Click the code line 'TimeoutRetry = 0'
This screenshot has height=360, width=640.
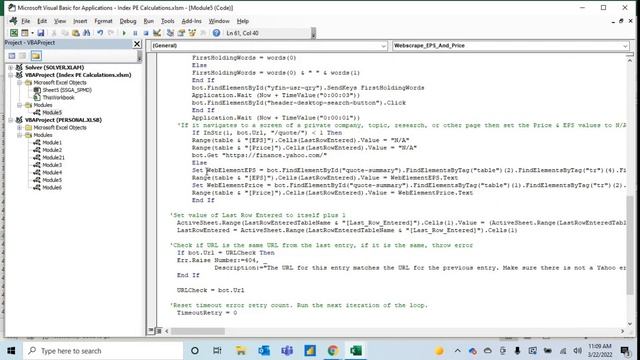pos(207,313)
